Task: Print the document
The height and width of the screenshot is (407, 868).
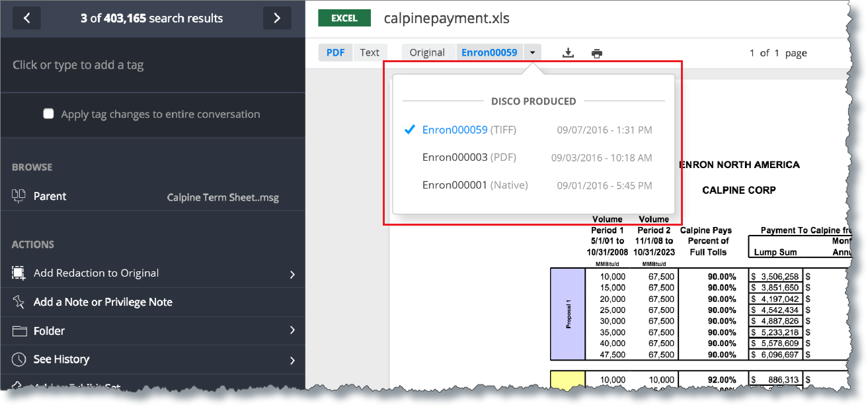Action: coord(597,53)
